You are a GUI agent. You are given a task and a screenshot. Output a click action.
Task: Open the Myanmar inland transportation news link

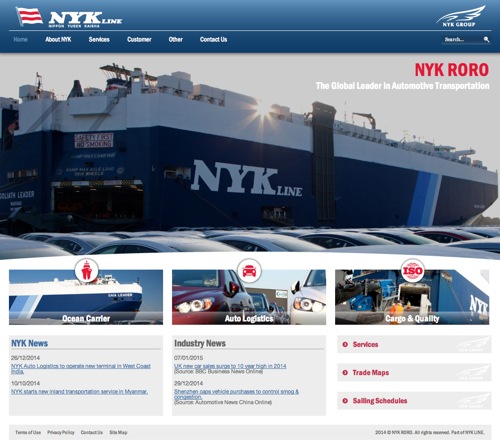tap(80, 392)
